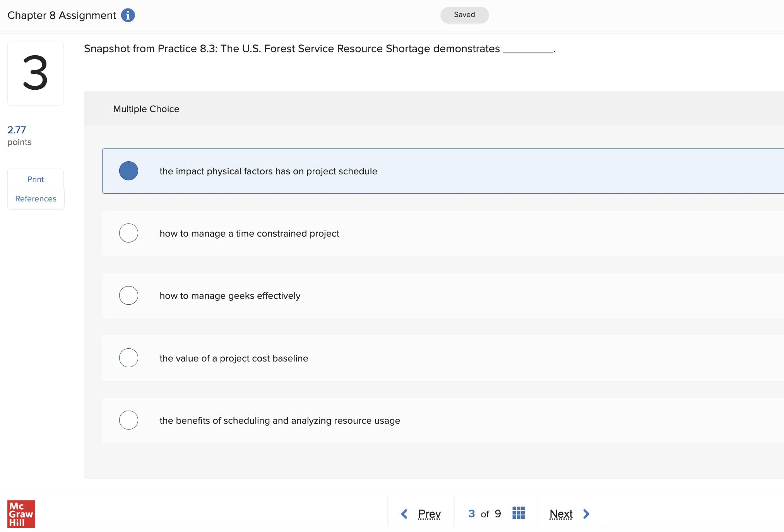The image size is (784, 532).
Task: Click the McGraw Hill logo
Action: point(21,514)
